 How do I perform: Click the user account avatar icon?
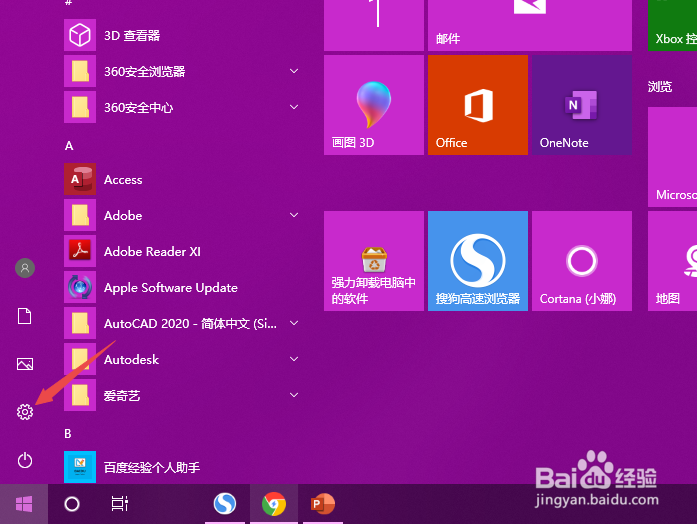pyautogui.click(x=25, y=268)
